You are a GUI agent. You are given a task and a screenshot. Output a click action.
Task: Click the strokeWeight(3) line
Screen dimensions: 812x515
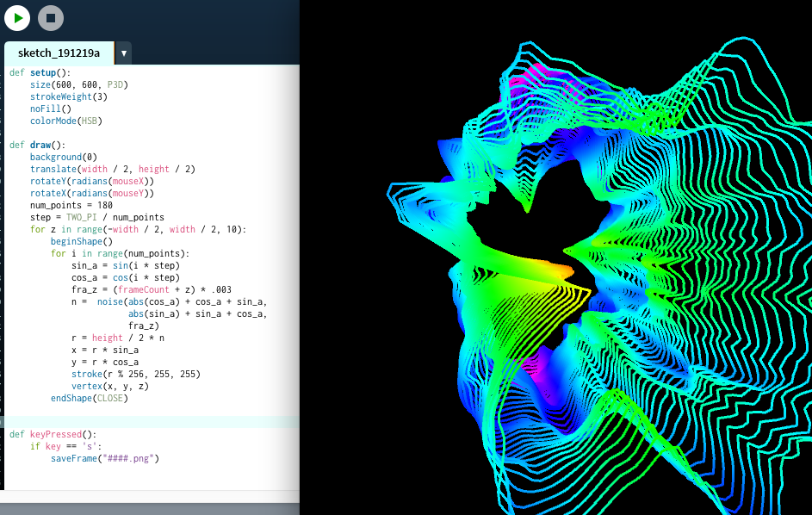pos(68,97)
